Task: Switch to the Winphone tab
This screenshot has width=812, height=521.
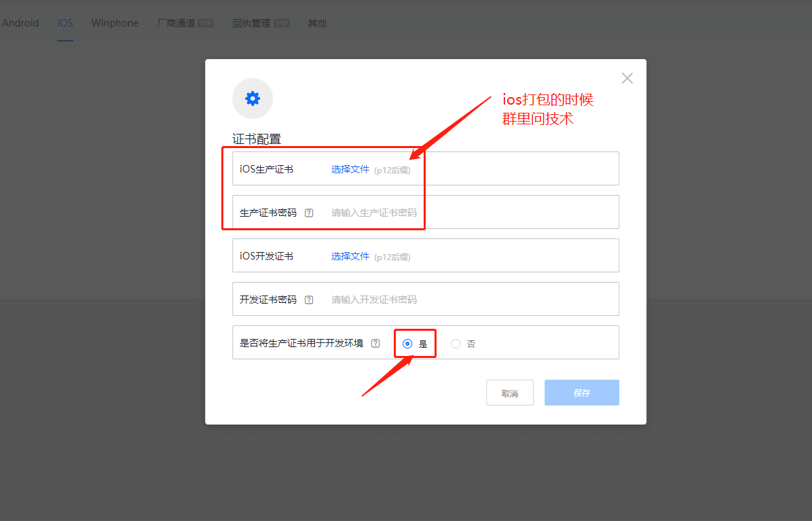Action: click(115, 23)
